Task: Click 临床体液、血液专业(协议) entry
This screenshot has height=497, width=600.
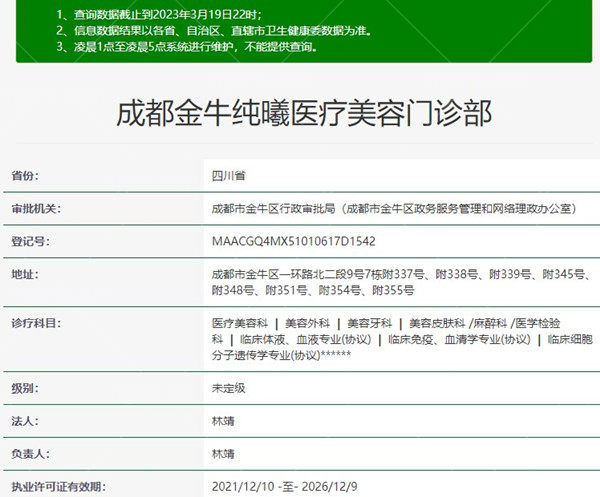Action: click(305, 339)
